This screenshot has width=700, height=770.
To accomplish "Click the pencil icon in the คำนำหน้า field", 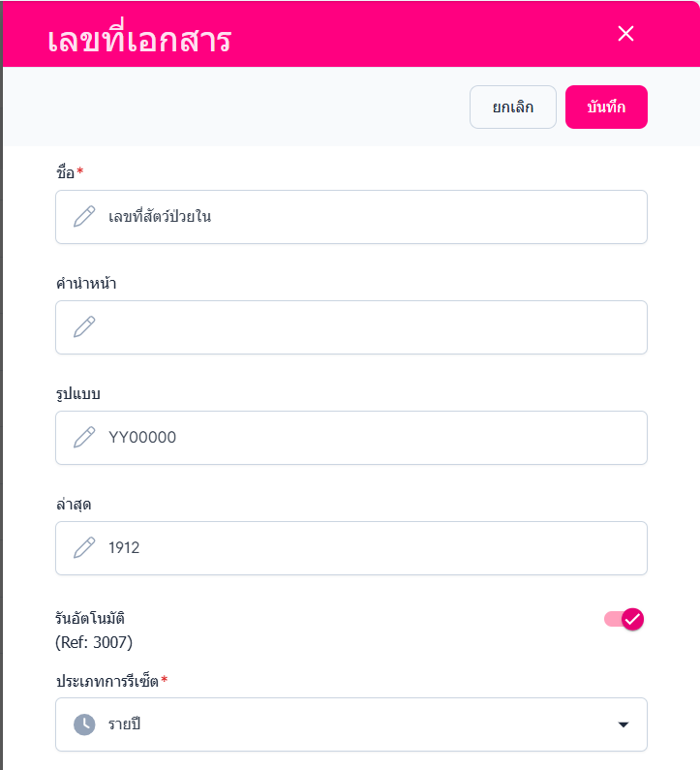I will pyautogui.click(x=84, y=327).
